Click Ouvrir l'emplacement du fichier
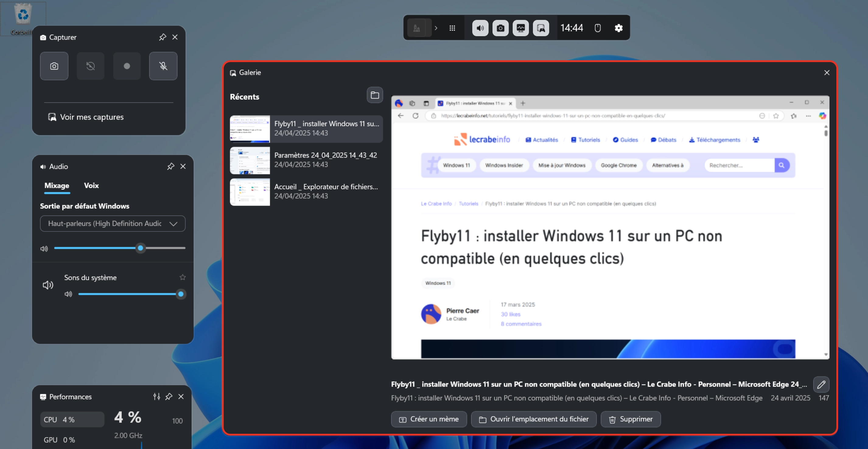This screenshot has width=868, height=449. coord(534,419)
